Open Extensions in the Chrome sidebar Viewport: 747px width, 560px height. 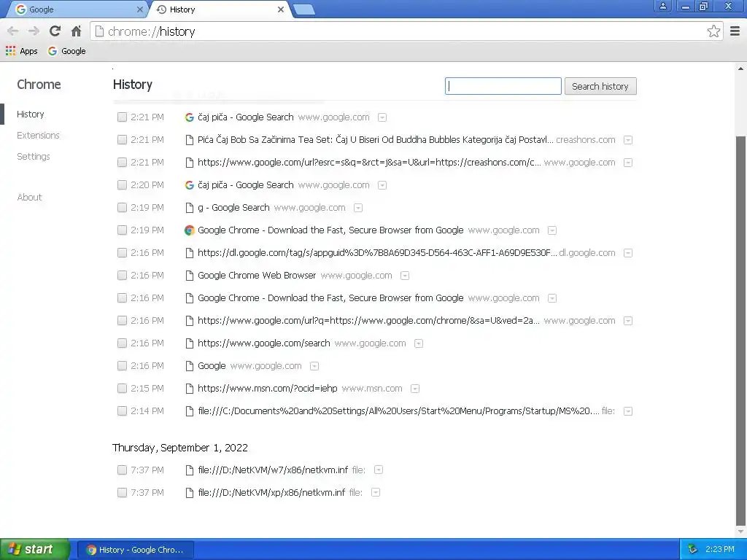pyautogui.click(x=38, y=135)
